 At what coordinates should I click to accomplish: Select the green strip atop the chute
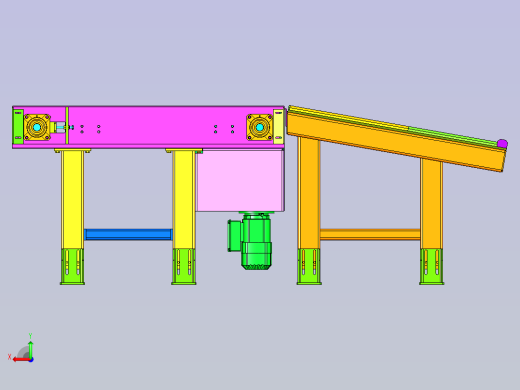(x=453, y=136)
